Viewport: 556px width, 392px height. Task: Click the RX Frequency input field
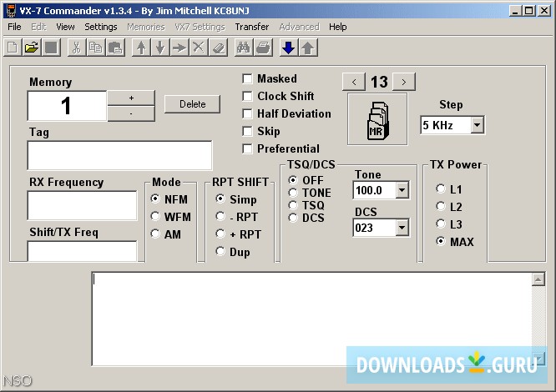[x=83, y=205]
